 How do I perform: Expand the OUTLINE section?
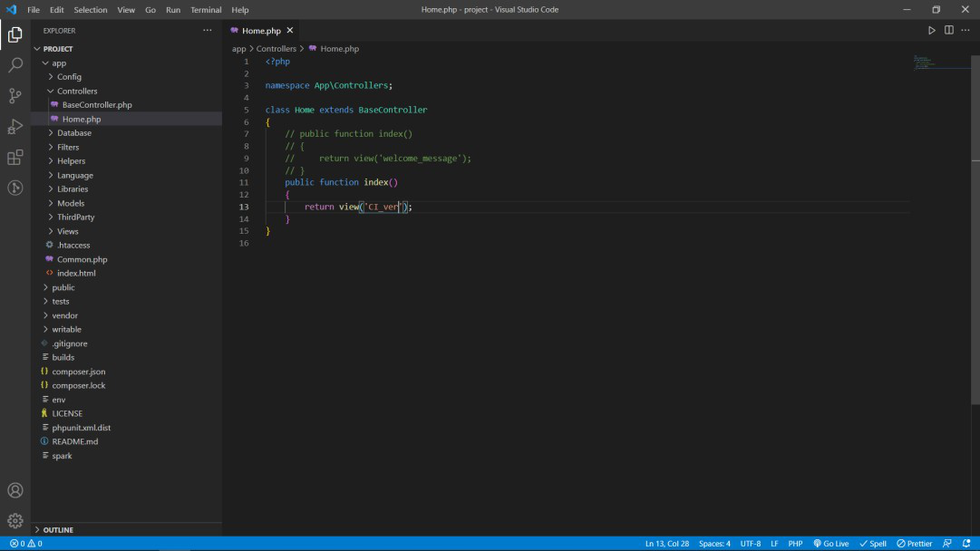(58, 529)
